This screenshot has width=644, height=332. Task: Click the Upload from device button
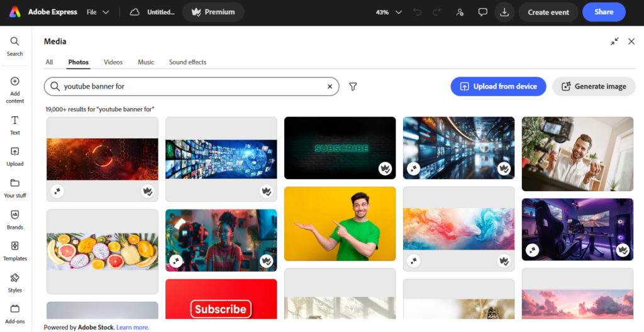(498, 87)
